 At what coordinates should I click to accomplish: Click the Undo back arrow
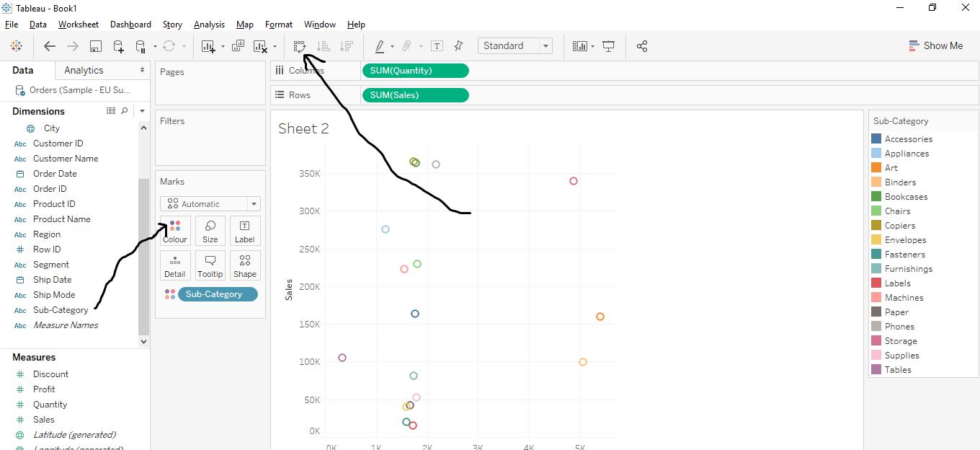pyautogui.click(x=49, y=46)
